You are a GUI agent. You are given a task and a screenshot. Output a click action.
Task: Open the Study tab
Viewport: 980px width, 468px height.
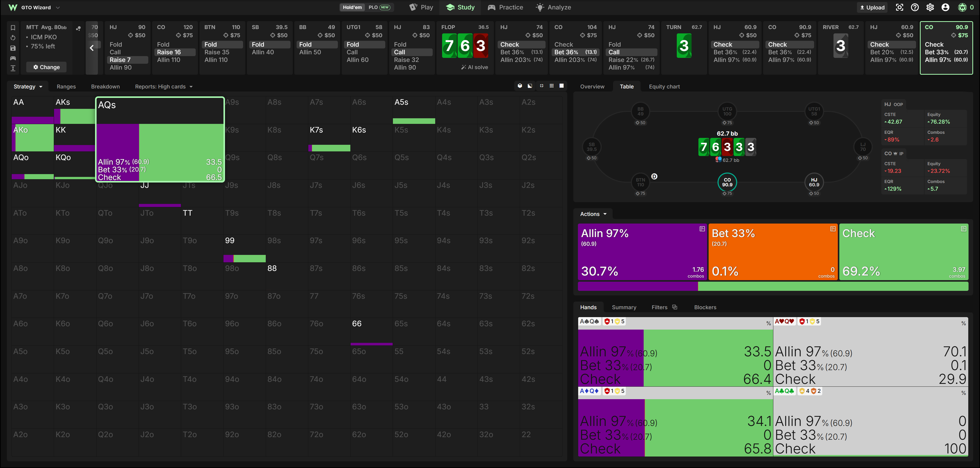point(460,7)
